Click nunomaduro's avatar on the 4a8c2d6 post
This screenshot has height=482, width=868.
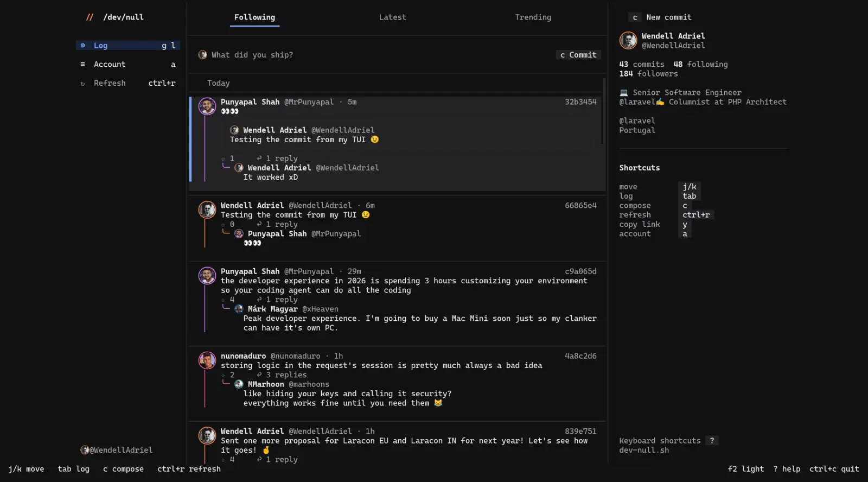(x=207, y=360)
